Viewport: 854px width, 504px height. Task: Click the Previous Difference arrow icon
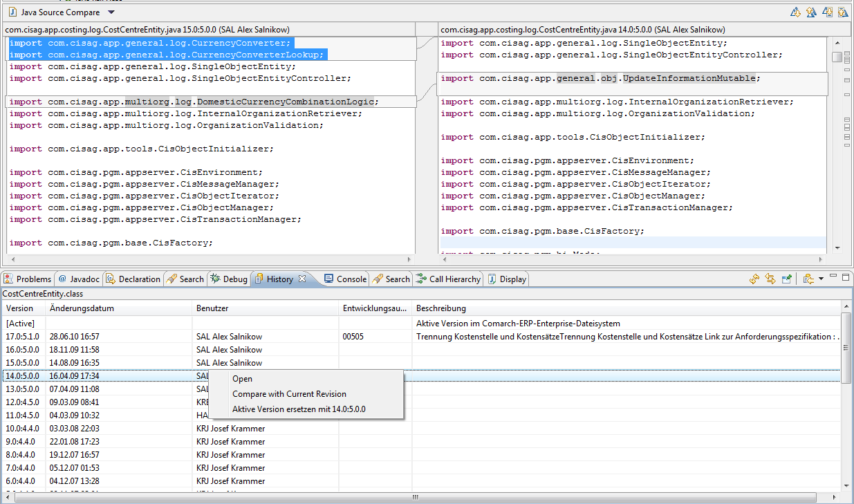(x=811, y=12)
